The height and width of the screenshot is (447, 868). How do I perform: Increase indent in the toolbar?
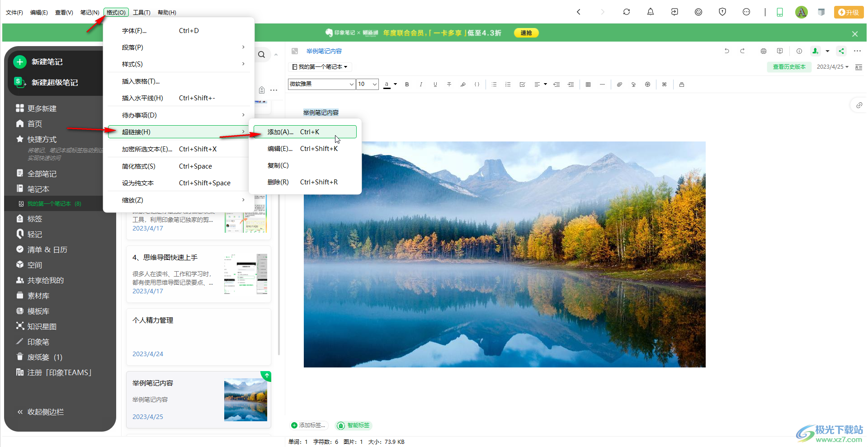point(571,85)
